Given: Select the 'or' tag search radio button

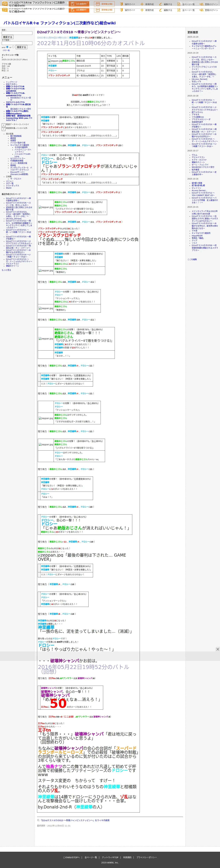Looking at the screenshot, I should pyautogui.click(x=13, y=47).
